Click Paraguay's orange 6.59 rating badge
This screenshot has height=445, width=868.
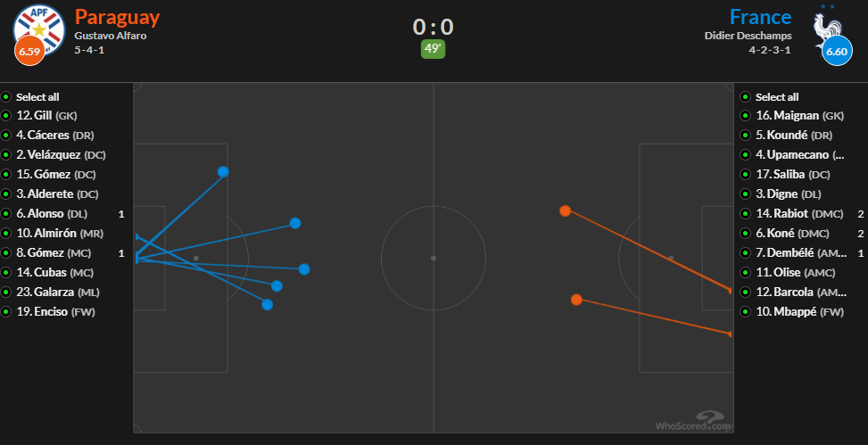(30, 51)
